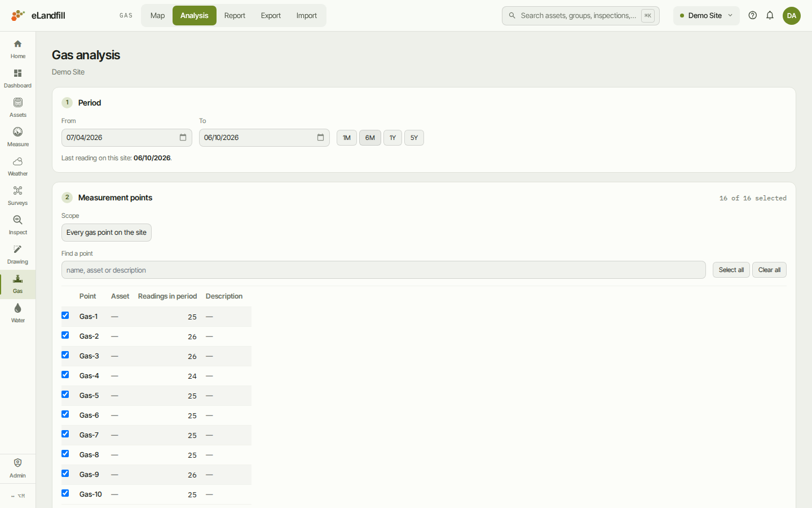Open the Admin shield icon
Viewport: 812px width, 508px height.
(18, 468)
